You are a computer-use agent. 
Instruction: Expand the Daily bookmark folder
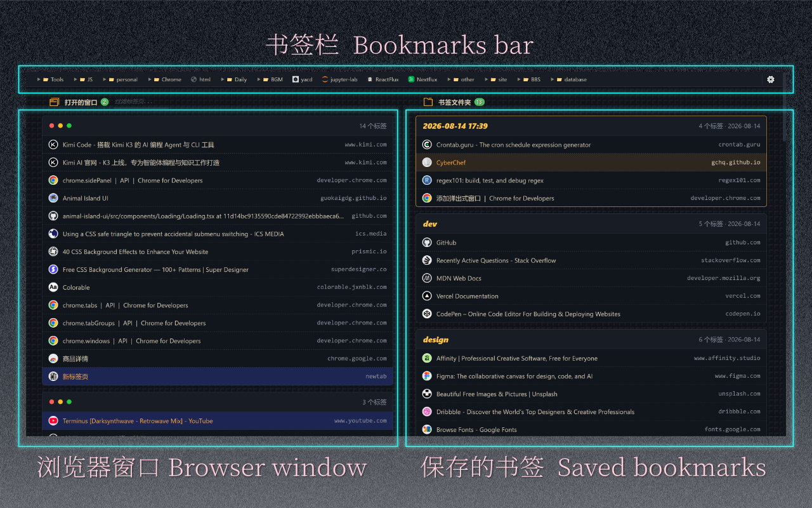click(x=233, y=79)
